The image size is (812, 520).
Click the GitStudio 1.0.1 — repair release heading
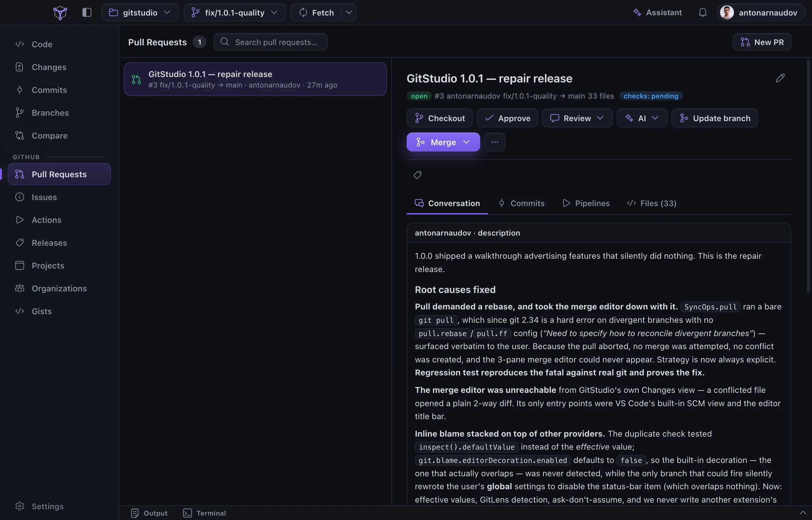click(x=489, y=78)
